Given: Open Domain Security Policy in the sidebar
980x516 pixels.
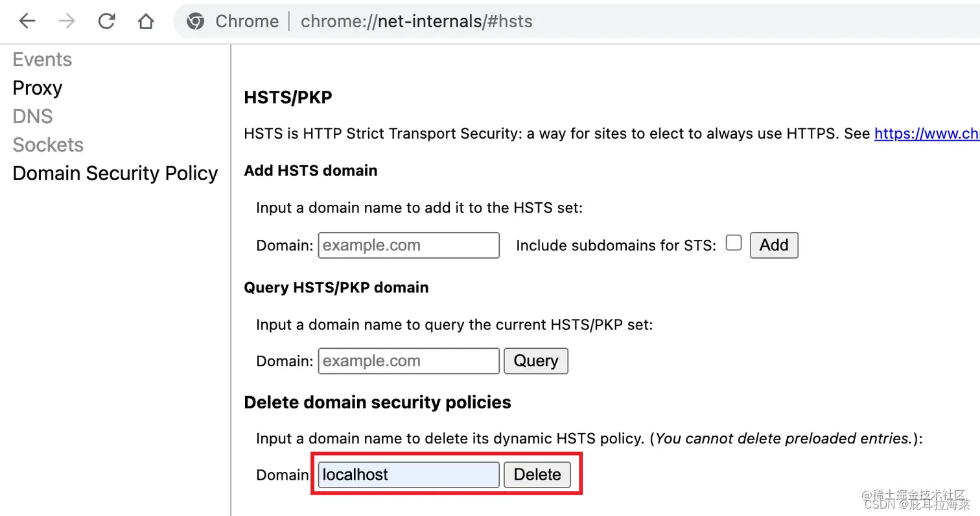Looking at the screenshot, I should point(115,174).
